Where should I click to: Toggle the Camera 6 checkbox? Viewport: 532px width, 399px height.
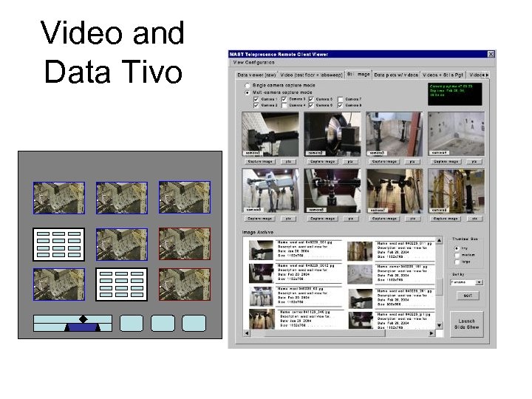[311, 106]
